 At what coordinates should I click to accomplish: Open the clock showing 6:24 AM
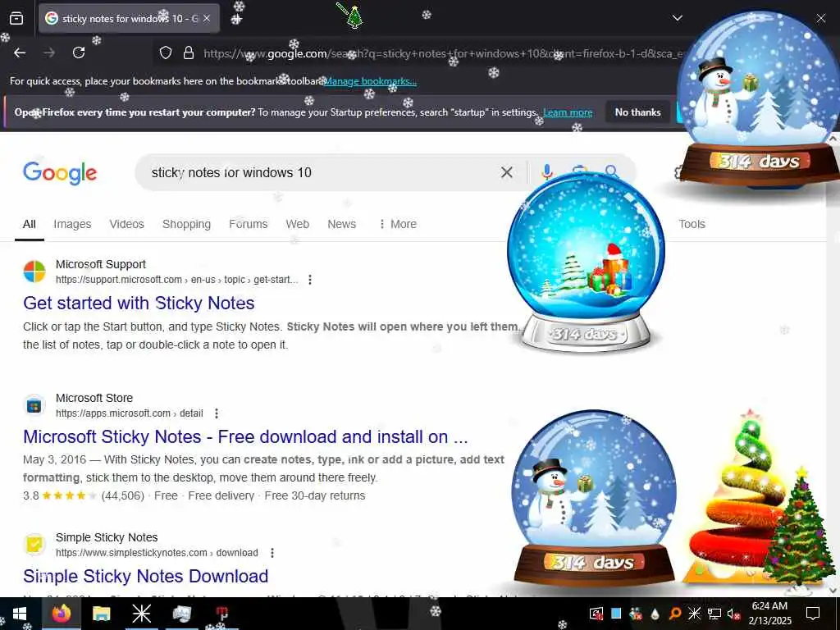pos(769,614)
